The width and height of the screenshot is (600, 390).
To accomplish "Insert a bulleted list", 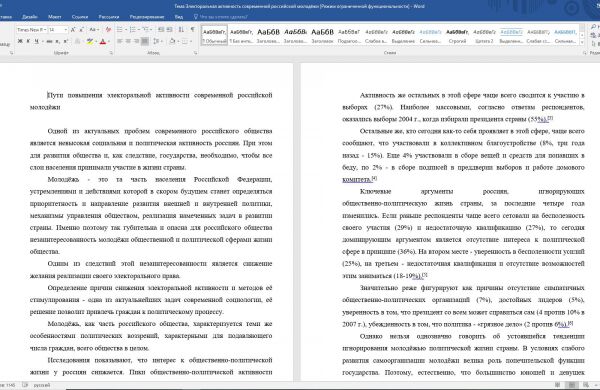I will tap(119, 29).
